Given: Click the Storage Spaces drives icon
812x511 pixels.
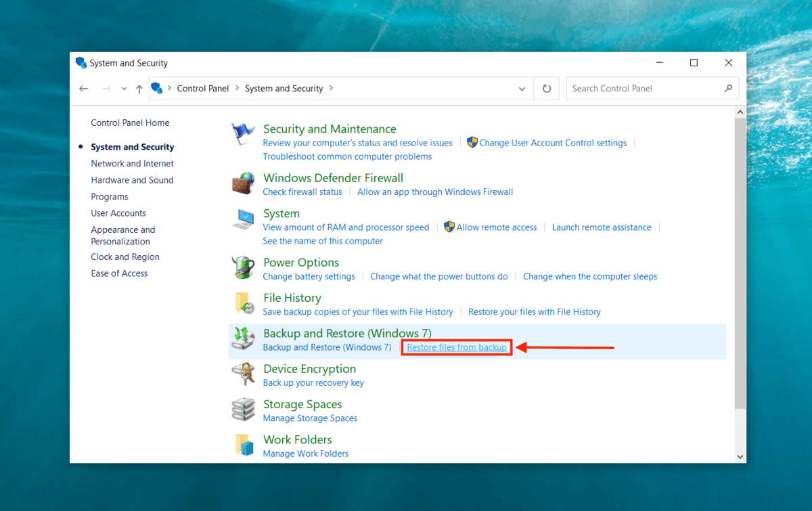Looking at the screenshot, I should [243, 409].
